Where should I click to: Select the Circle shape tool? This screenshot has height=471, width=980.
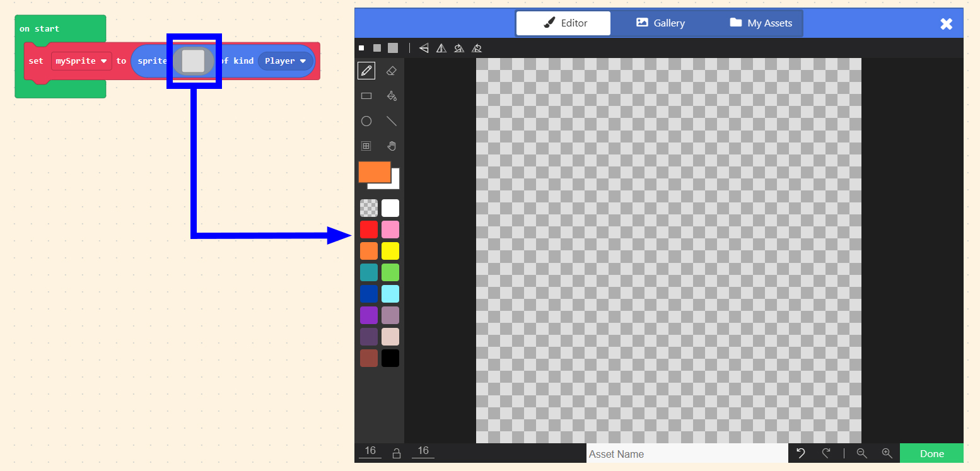click(366, 121)
